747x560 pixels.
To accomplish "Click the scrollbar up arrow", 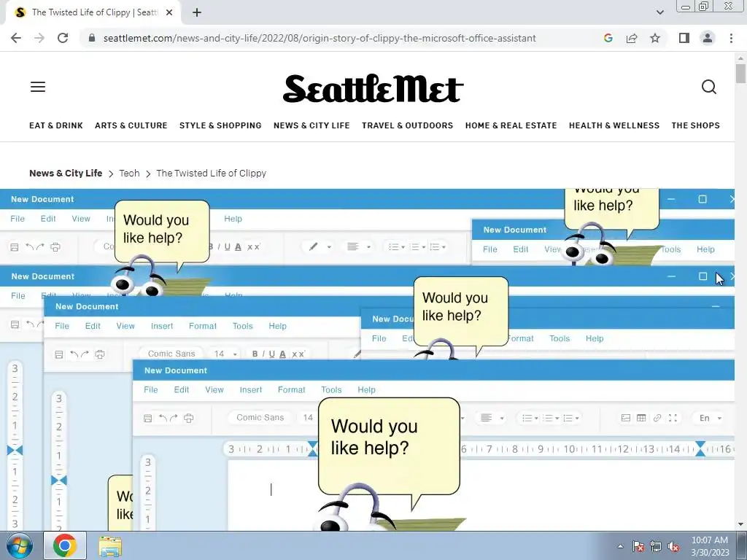I will pyautogui.click(x=740, y=58).
